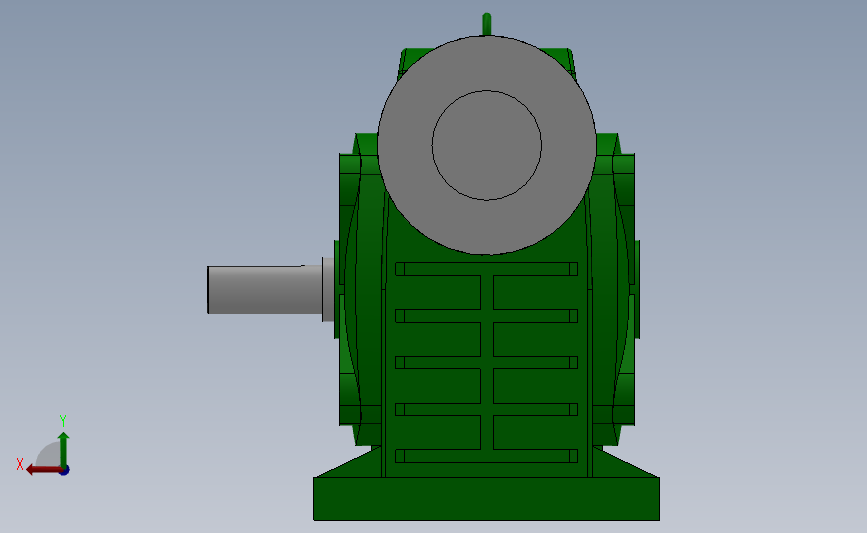Pick the inner circle on gray flange
Image resolution: width=867 pixels, height=533 pixels.
click(x=487, y=145)
